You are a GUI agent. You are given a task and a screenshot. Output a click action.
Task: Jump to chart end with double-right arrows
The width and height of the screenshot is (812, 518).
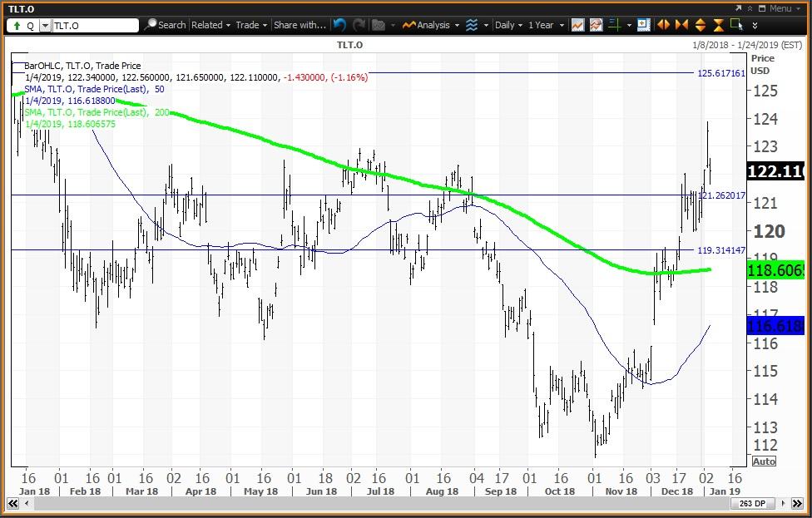[797, 504]
